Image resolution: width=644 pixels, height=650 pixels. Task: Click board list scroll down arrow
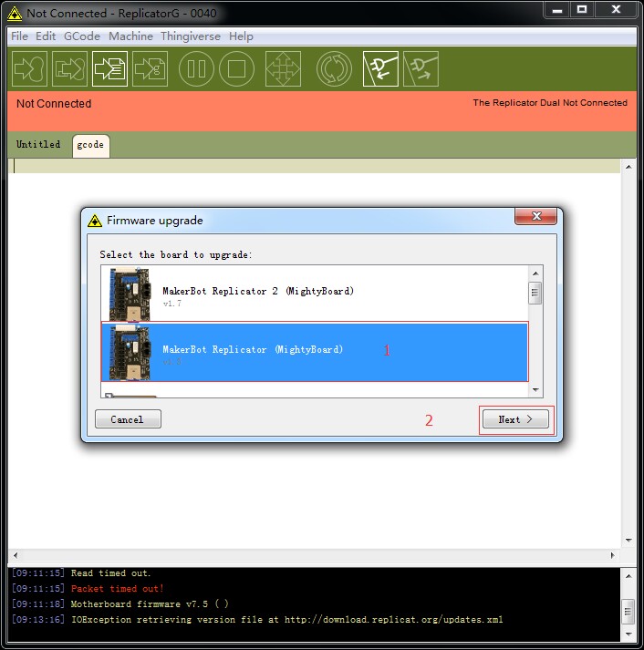535,389
